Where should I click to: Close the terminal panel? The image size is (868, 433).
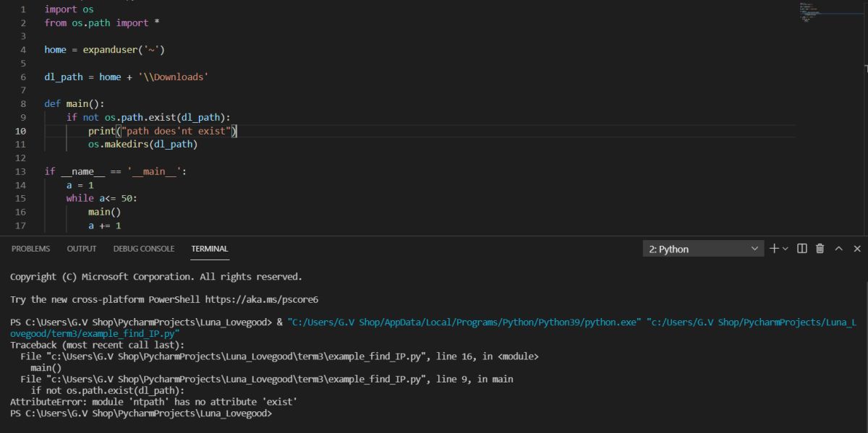857,249
